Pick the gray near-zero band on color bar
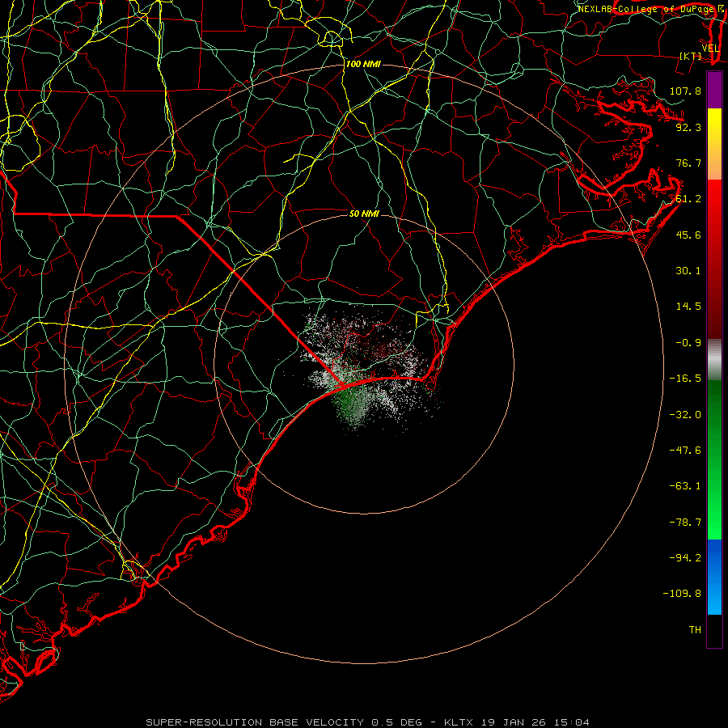The height and width of the screenshot is (728, 728). click(x=714, y=360)
